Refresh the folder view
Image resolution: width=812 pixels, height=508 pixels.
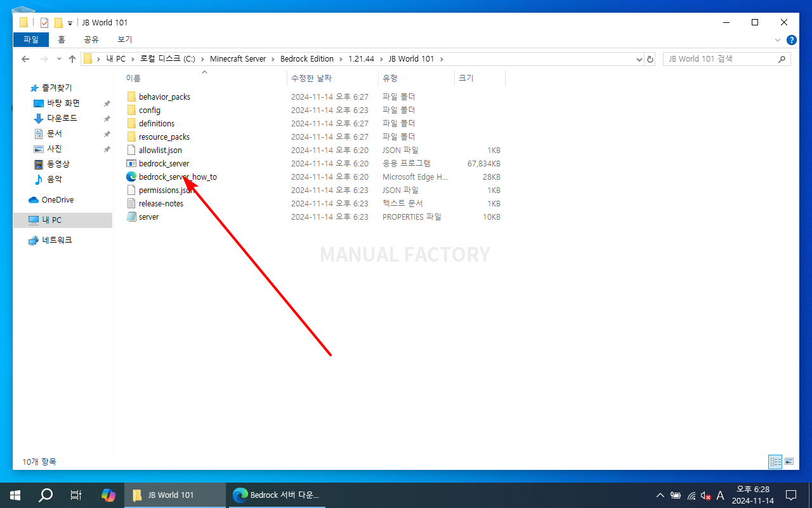point(650,59)
